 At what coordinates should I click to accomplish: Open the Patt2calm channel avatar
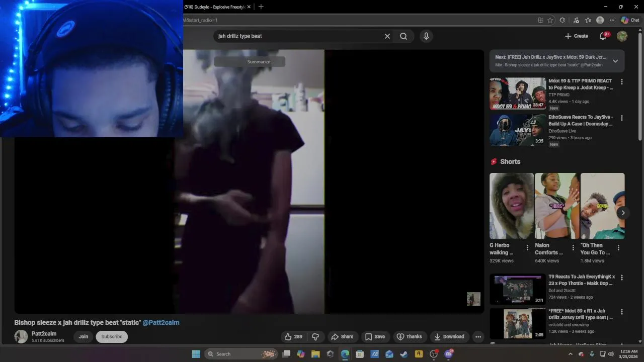21,337
